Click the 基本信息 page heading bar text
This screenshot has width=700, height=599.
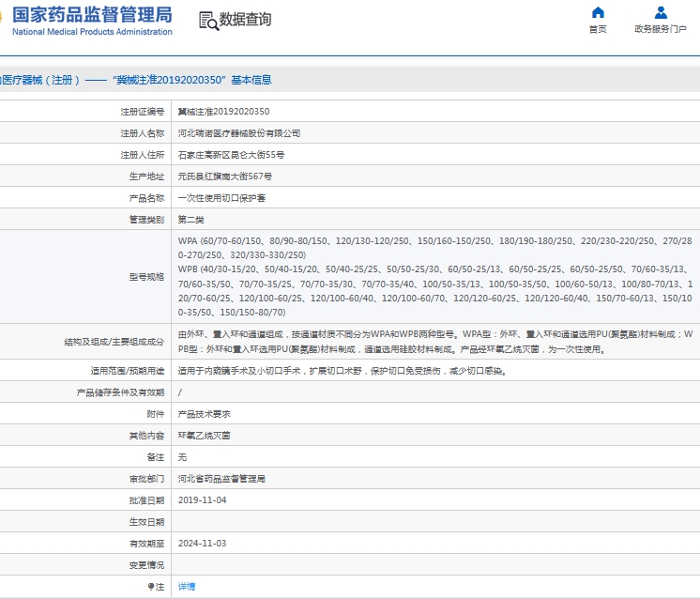[251, 80]
